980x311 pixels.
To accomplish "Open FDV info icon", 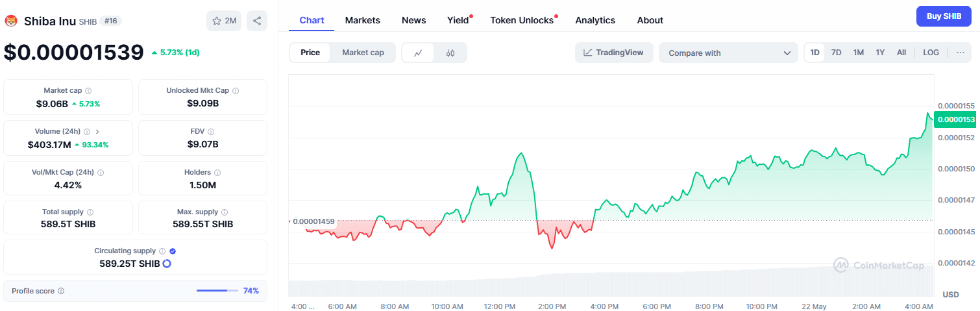I will click(x=211, y=131).
